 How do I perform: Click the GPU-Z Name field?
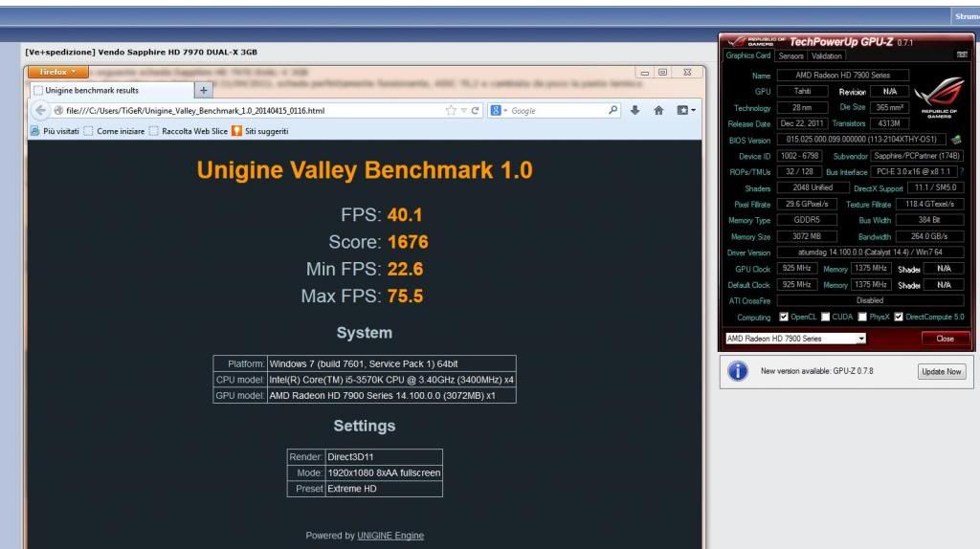842,75
